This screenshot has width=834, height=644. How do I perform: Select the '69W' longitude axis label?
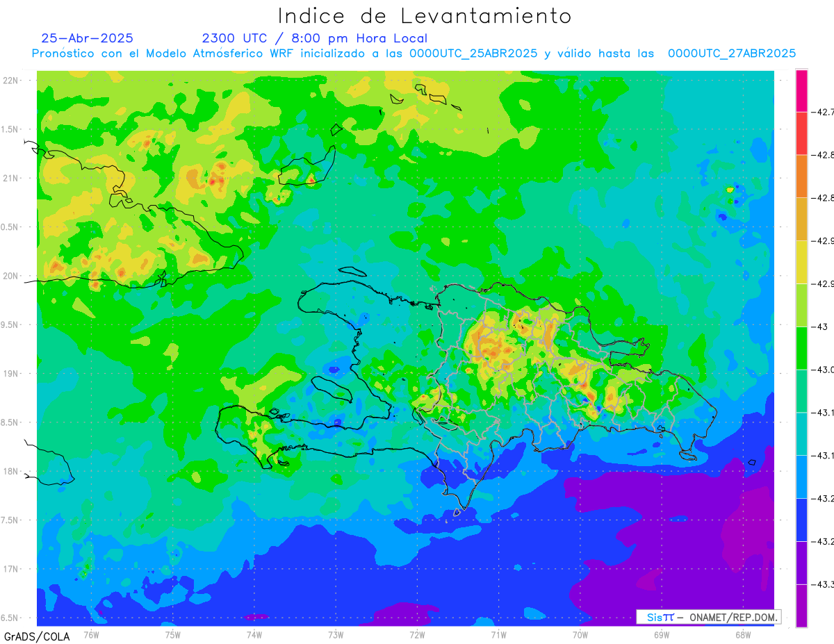click(x=662, y=634)
